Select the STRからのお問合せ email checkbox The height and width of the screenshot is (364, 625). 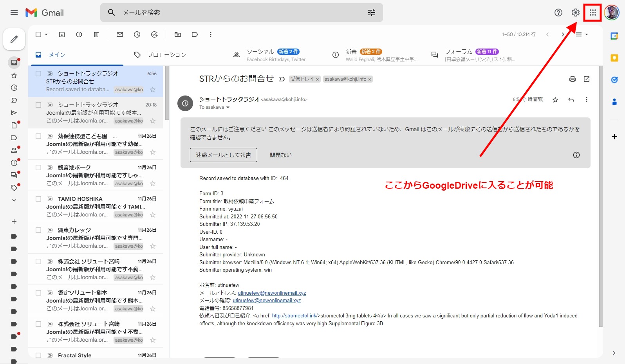[38, 74]
